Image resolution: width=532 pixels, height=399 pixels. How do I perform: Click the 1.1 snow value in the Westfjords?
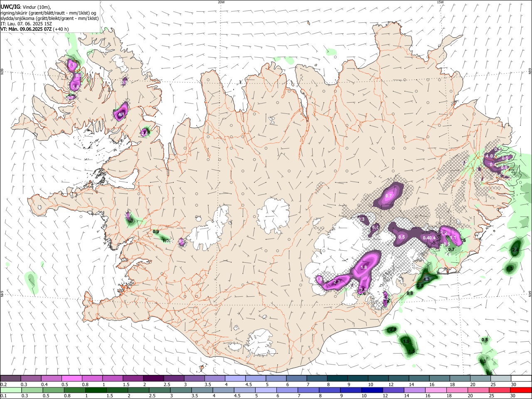tap(71, 65)
